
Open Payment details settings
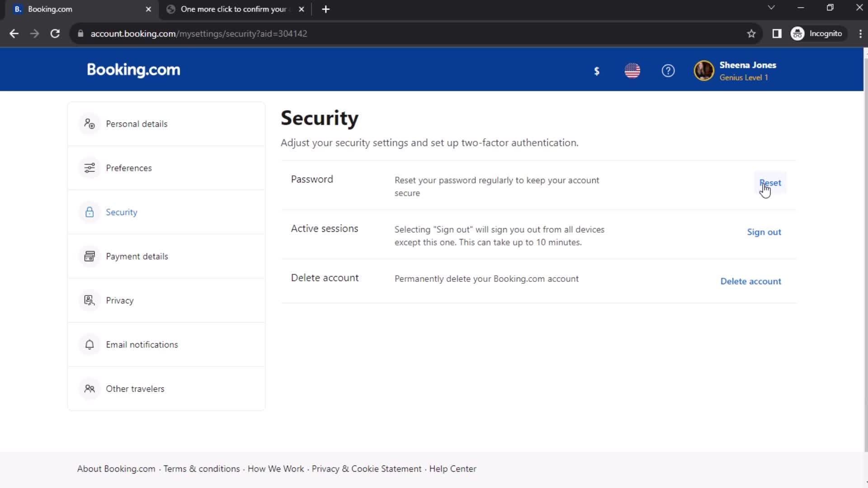(137, 256)
